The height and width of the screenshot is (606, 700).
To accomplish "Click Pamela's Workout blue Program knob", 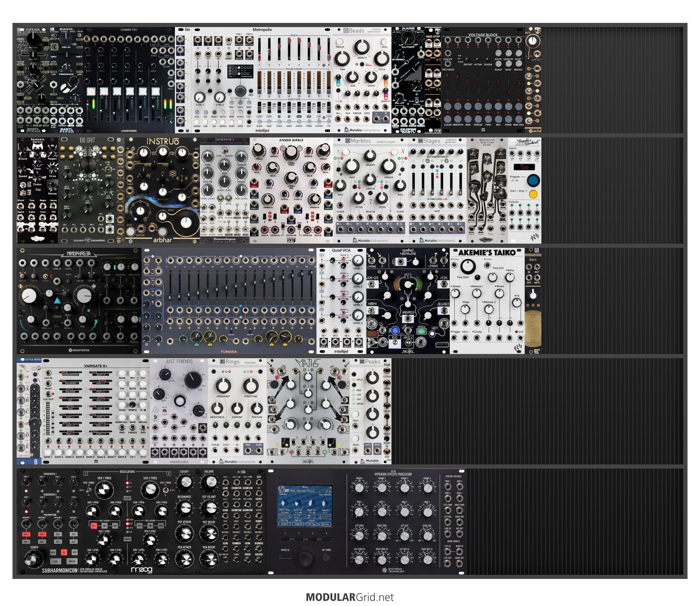I will click(533, 181).
